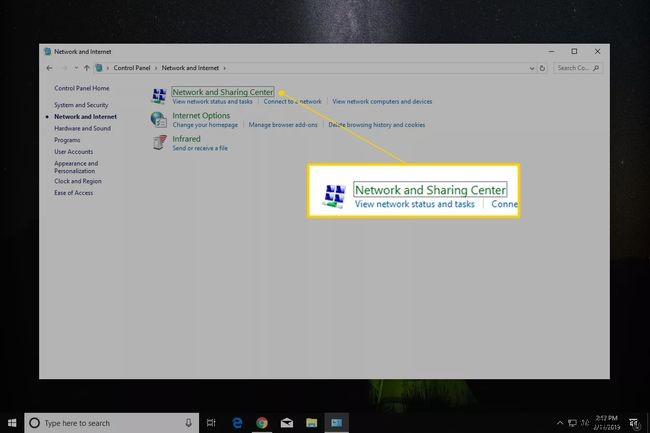Open Internet Options heading
The image size is (650, 433).
(x=201, y=116)
